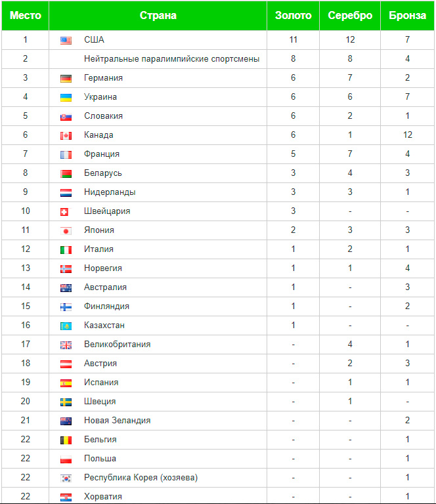Select the Место column header
The image size is (436, 504).
click(26, 16)
